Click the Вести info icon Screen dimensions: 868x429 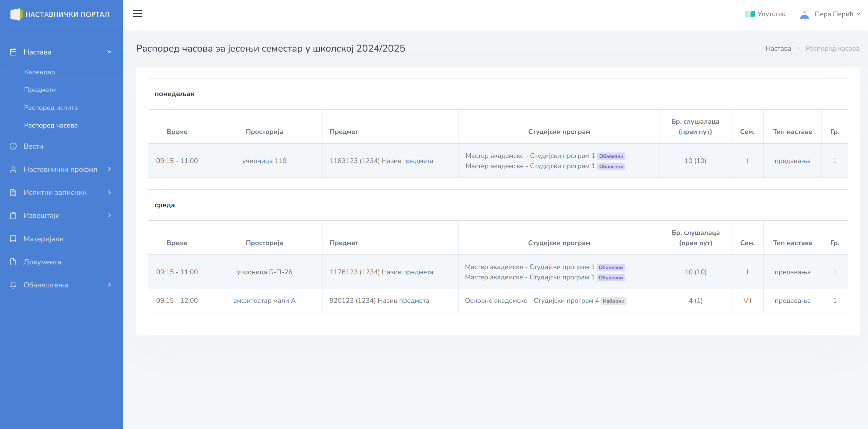pyautogui.click(x=13, y=146)
